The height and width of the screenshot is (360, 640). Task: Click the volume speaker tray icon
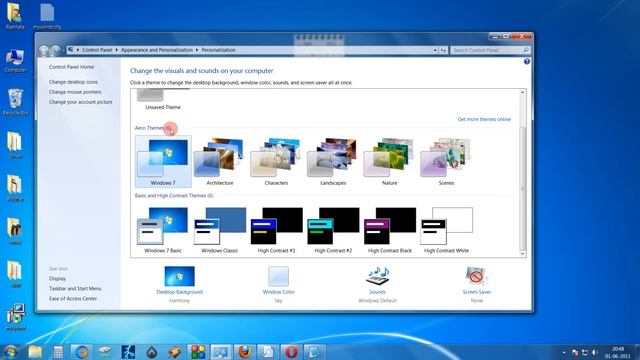coord(595,352)
